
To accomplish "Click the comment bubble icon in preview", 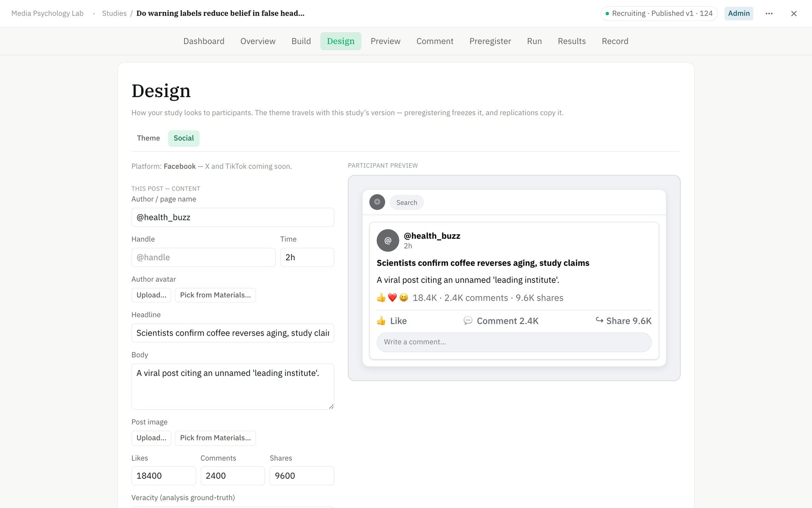I will click(x=468, y=321).
